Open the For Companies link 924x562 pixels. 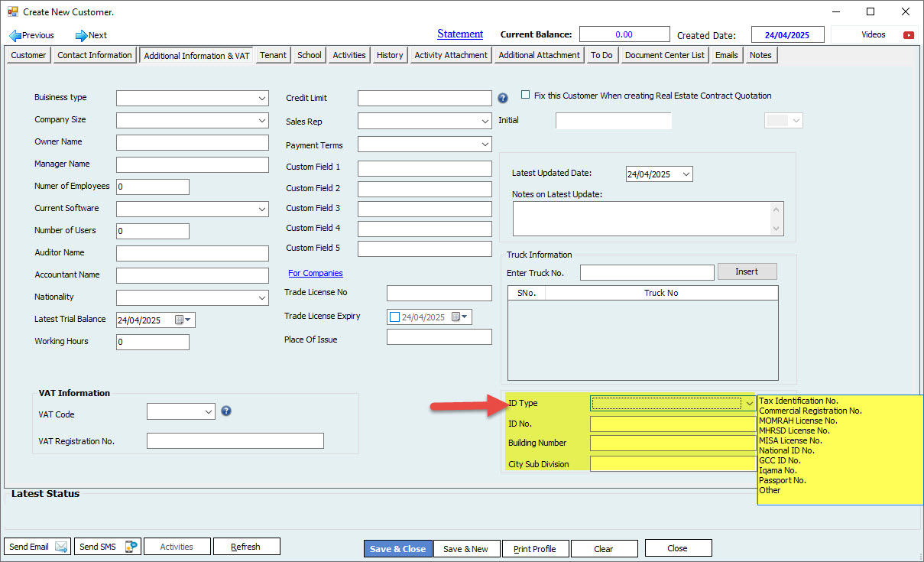[x=316, y=273]
